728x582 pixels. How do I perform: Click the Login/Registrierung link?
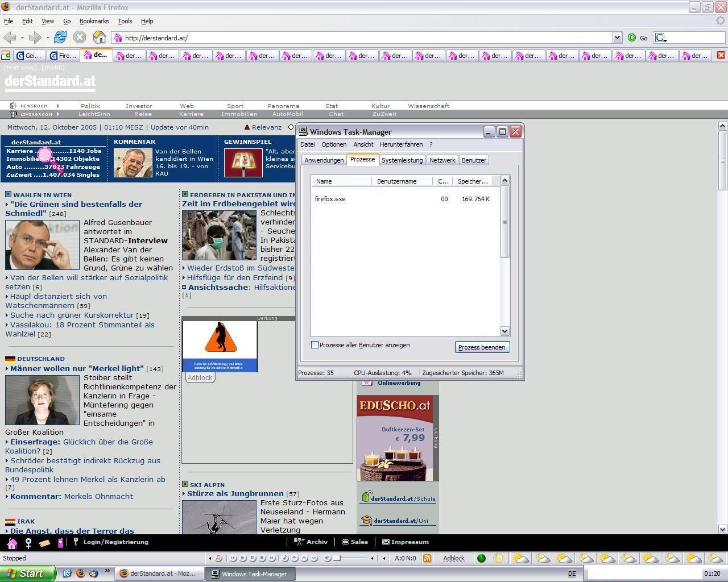[115, 542]
